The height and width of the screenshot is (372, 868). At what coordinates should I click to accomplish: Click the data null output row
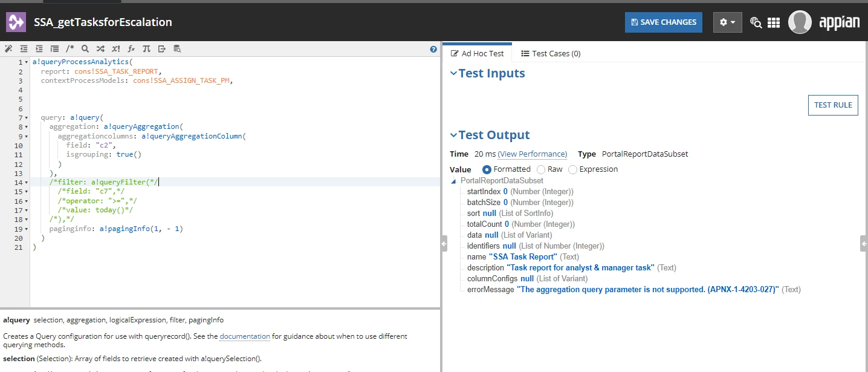[x=509, y=235]
